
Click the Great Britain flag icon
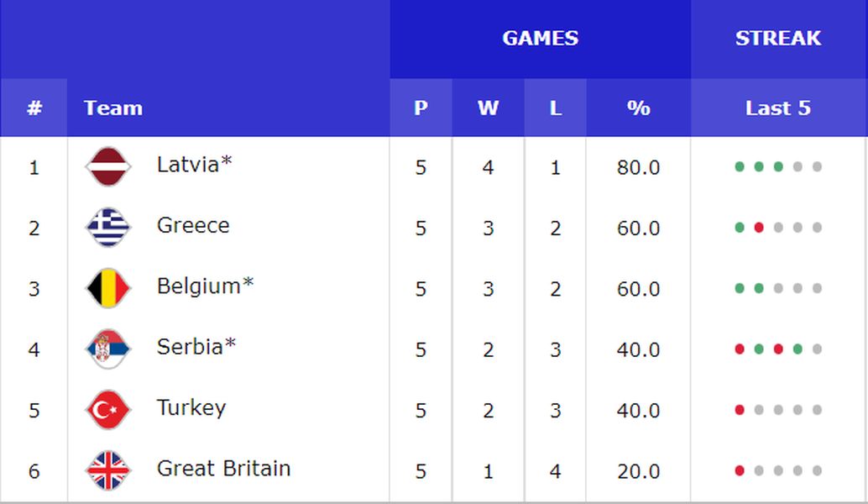(x=108, y=470)
